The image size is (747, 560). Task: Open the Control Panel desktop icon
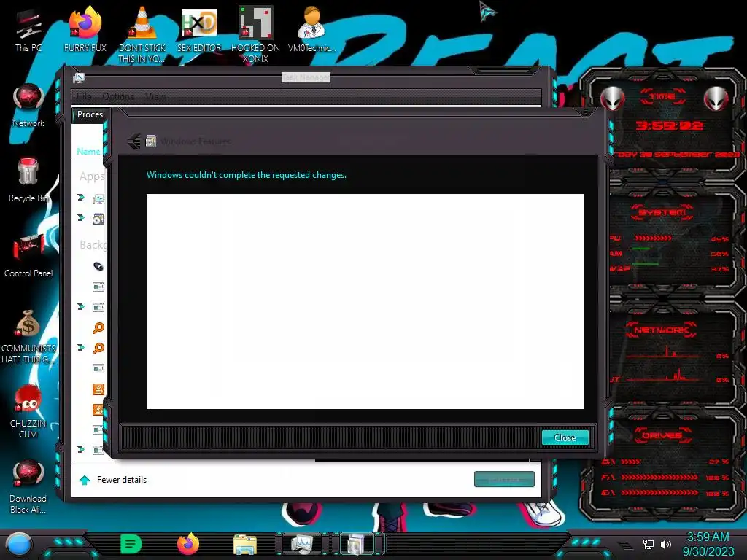tap(28, 256)
